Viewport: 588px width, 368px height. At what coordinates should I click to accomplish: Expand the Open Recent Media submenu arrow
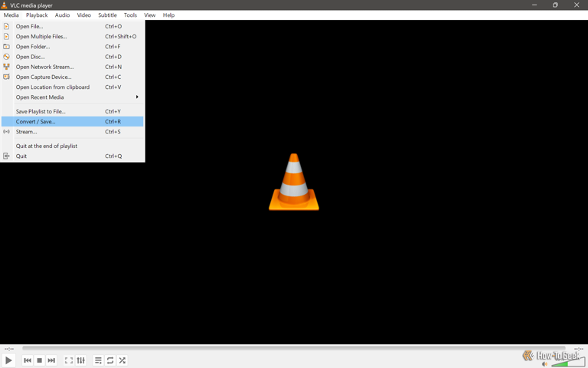pyautogui.click(x=137, y=97)
